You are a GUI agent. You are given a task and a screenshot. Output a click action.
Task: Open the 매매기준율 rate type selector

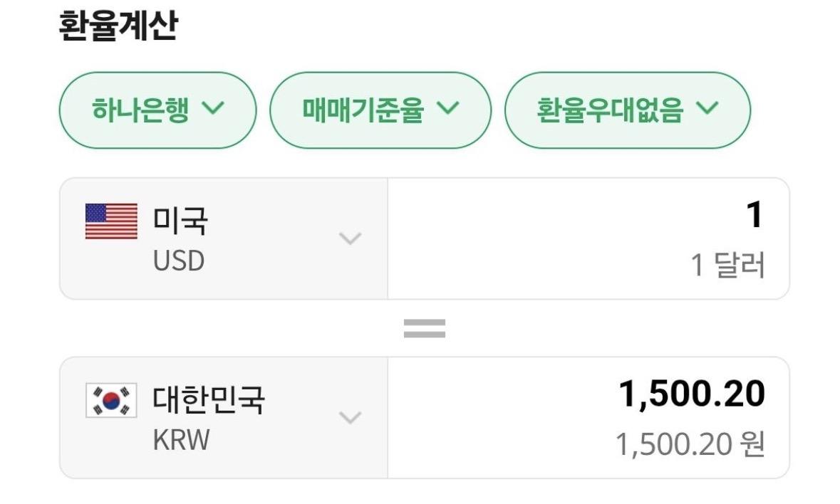click(x=380, y=110)
